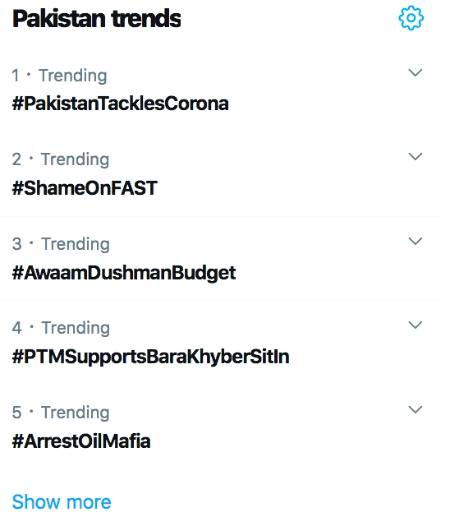Open the #PakistanTacklesCorona hashtag

click(120, 103)
